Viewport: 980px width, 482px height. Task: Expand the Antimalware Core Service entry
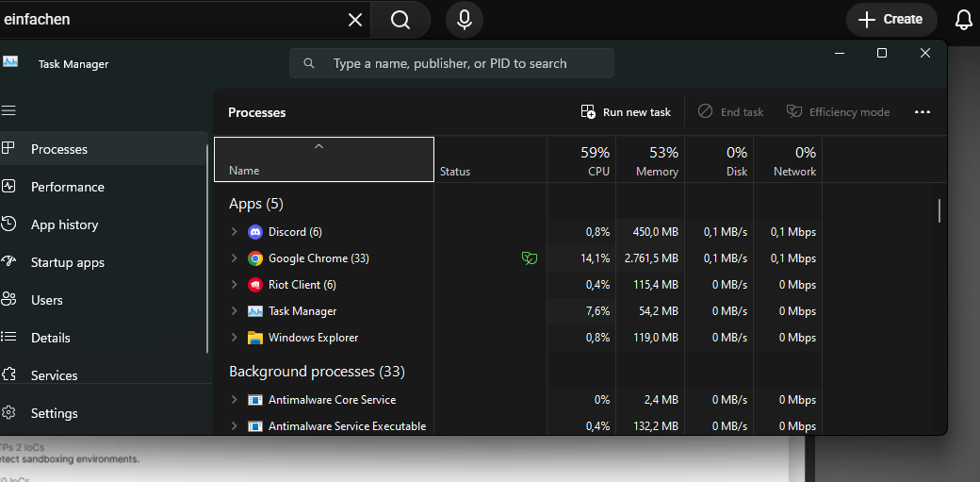pyautogui.click(x=235, y=400)
